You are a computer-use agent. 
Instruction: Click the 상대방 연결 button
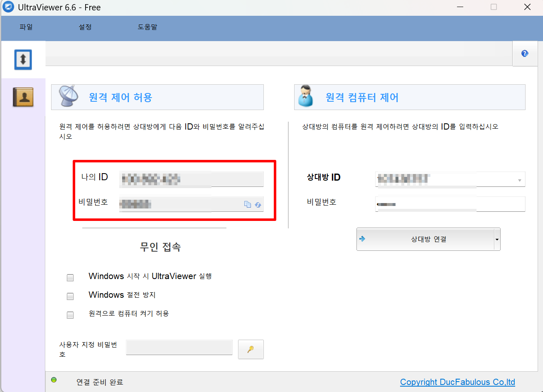428,239
